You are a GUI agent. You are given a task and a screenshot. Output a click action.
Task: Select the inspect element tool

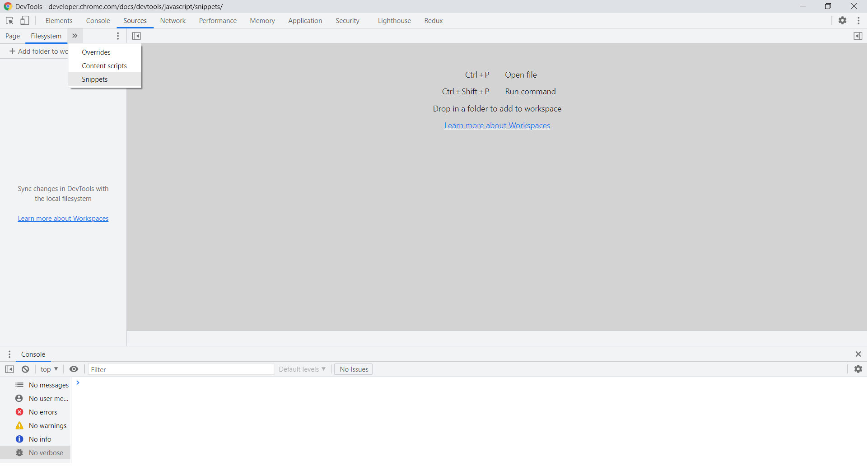pos(9,20)
